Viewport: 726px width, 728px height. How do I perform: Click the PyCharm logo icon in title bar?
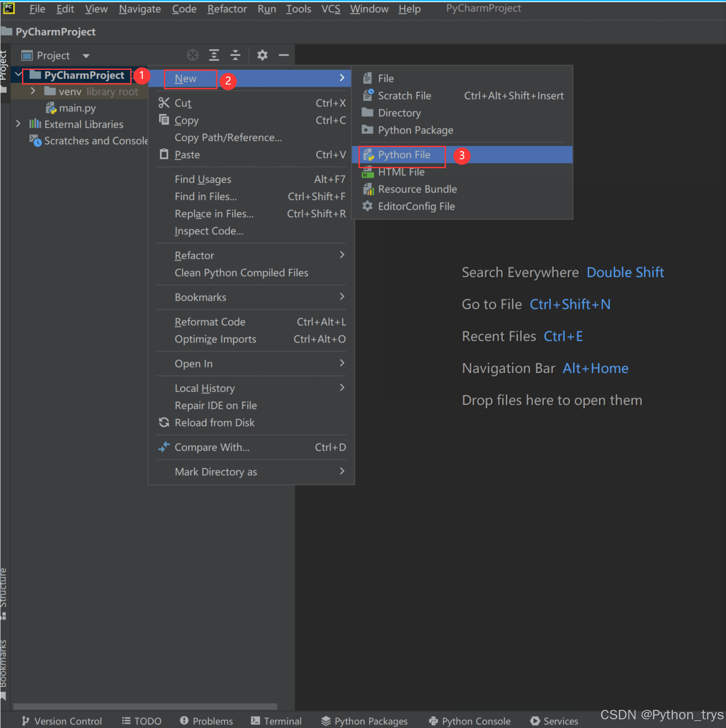coord(9,8)
